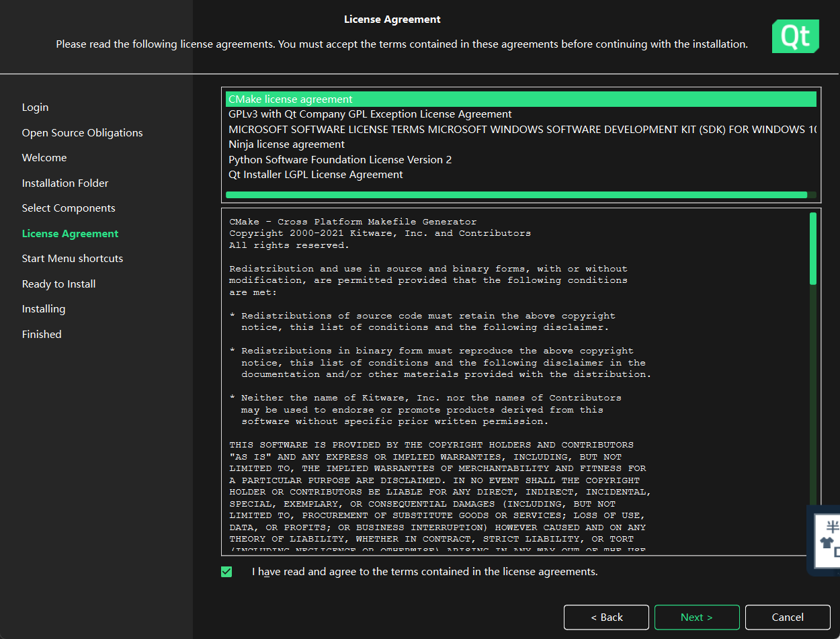The image size is (840, 639).
Task: Click the horizontal scrollbar of license list
Action: [x=516, y=195]
